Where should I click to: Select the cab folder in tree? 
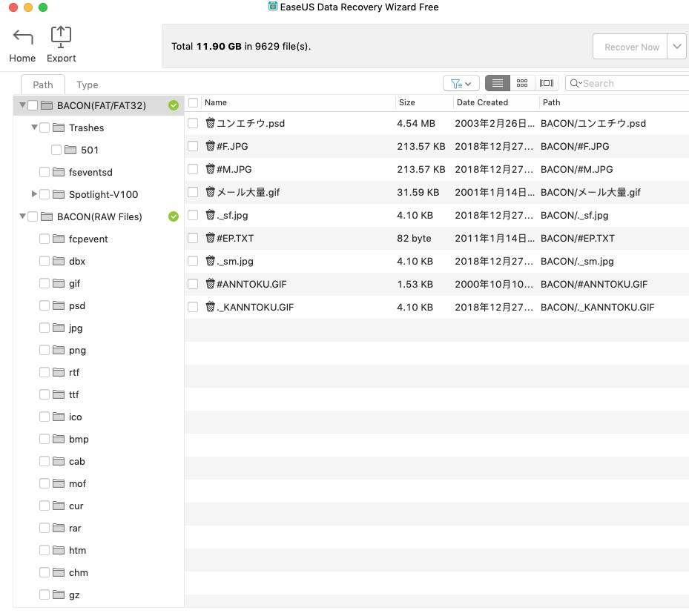[77, 462]
